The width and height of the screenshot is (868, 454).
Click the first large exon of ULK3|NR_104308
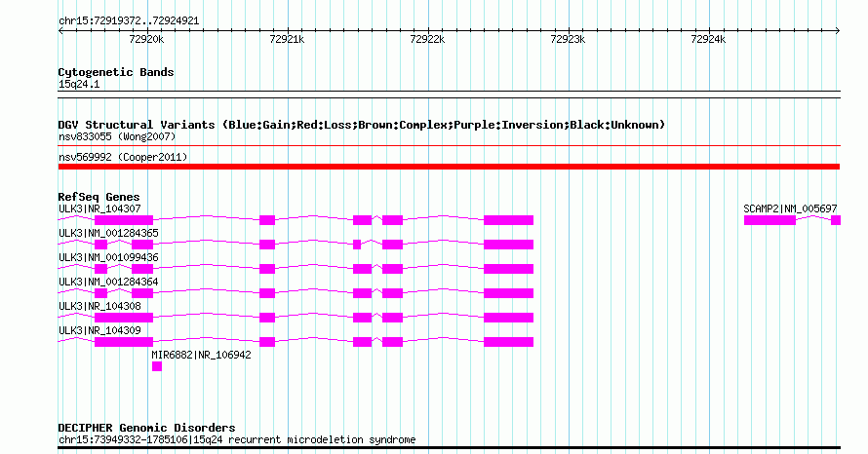pyautogui.click(x=124, y=318)
